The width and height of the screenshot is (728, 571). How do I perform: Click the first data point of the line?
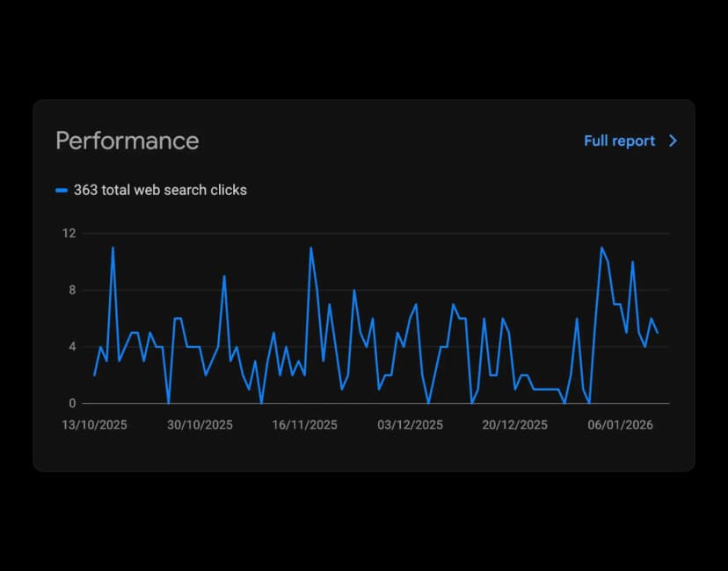point(94,375)
